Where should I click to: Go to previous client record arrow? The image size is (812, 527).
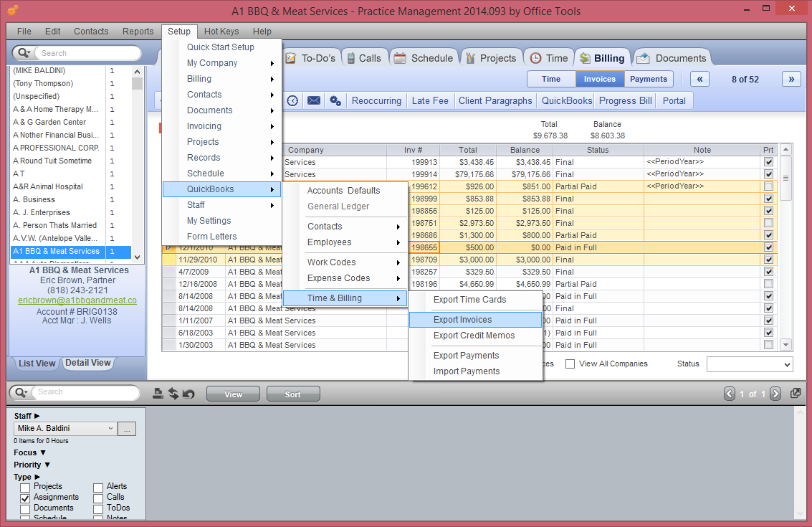click(x=699, y=79)
